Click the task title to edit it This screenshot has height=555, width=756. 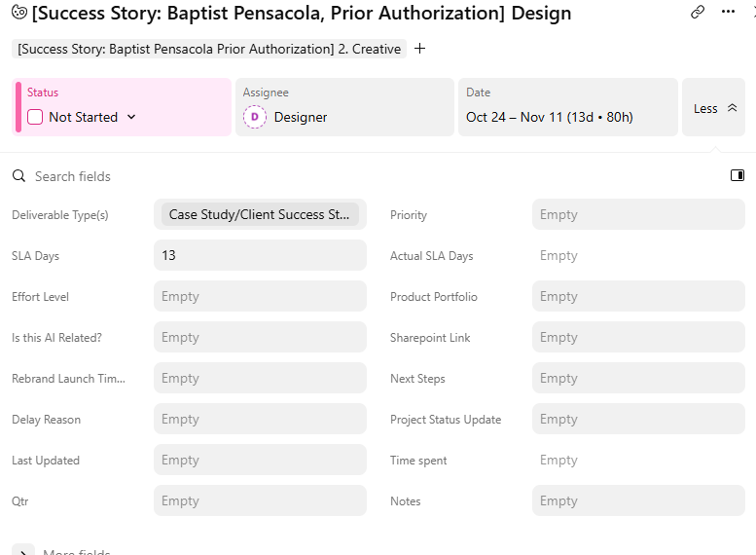pos(302,14)
